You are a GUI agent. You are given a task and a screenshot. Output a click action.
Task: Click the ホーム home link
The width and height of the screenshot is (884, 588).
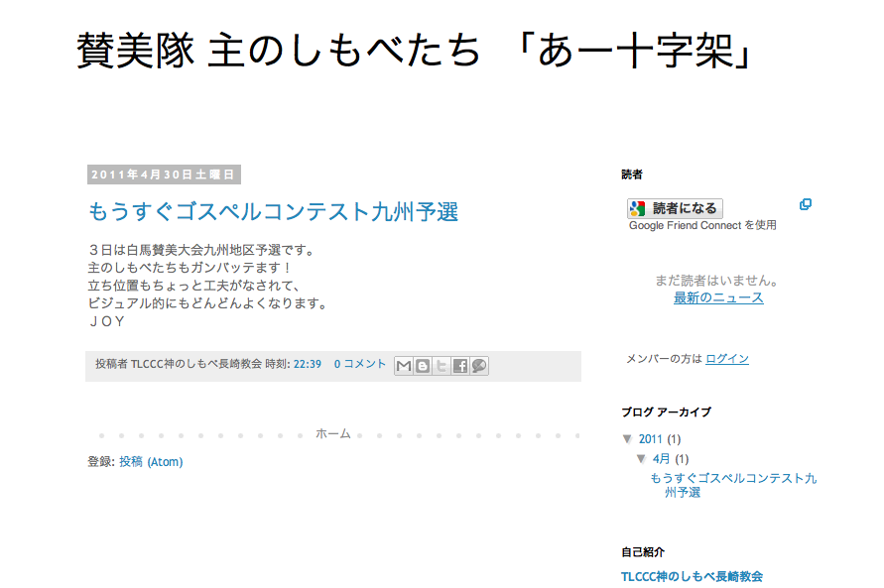(333, 433)
